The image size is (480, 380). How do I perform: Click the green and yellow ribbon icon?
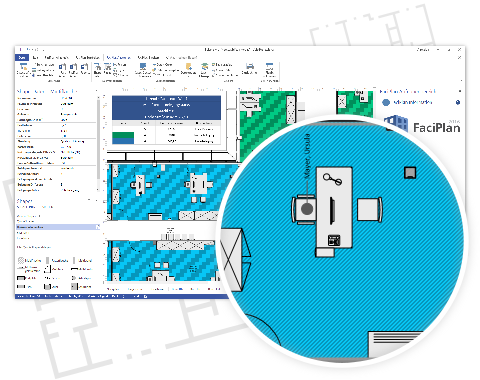(204, 67)
